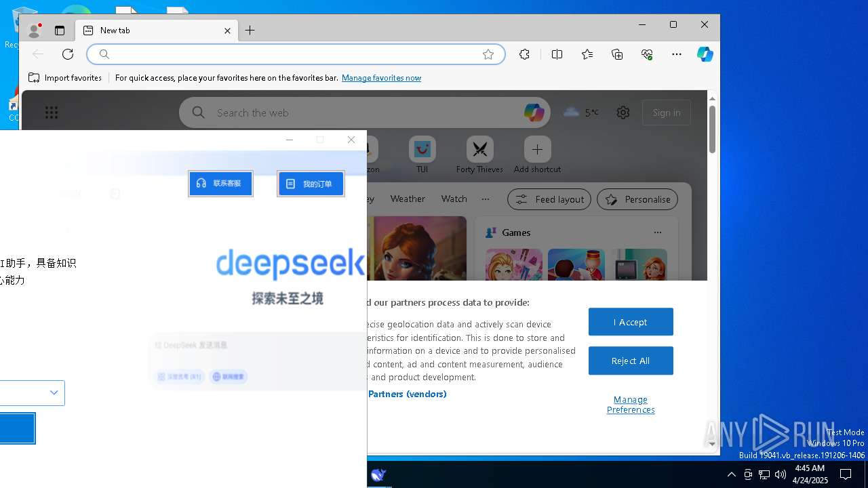The image size is (868, 488).
Task: Show hidden system tray icons chevron
Action: pyautogui.click(x=731, y=474)
